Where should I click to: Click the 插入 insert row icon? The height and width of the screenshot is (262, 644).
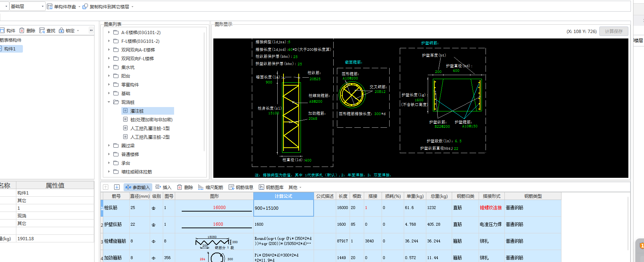158,187
